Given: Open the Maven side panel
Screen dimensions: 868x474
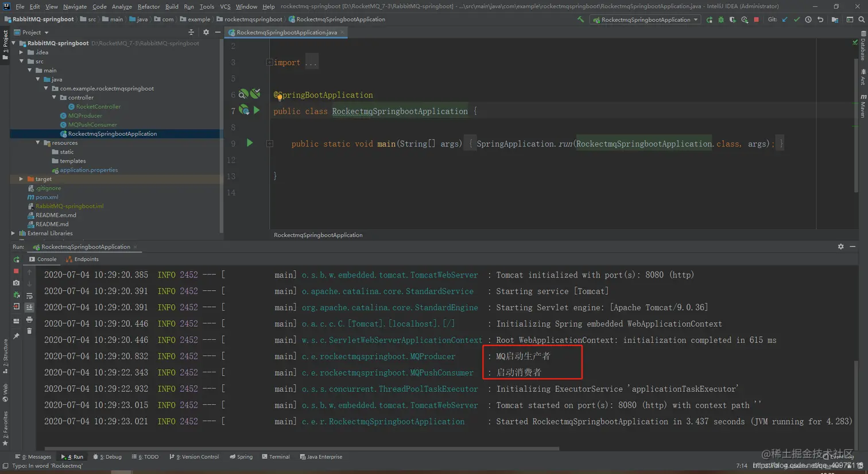Looking at the screenshot, I should [x=863, y=106].
